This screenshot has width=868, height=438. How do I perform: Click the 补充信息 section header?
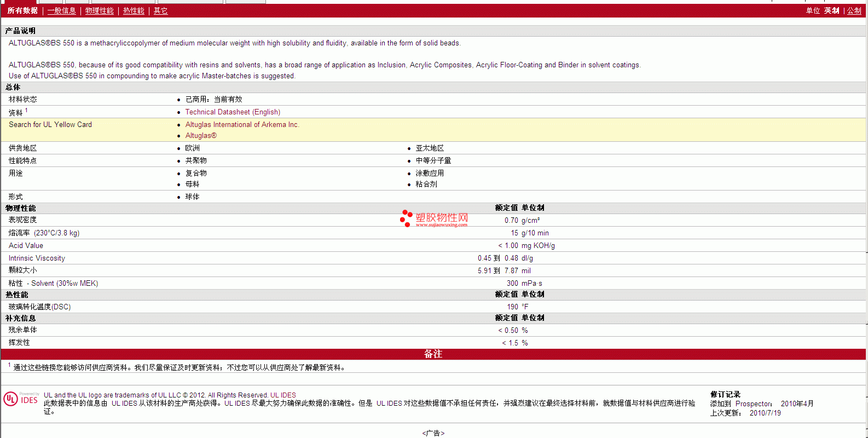point(20,318)
